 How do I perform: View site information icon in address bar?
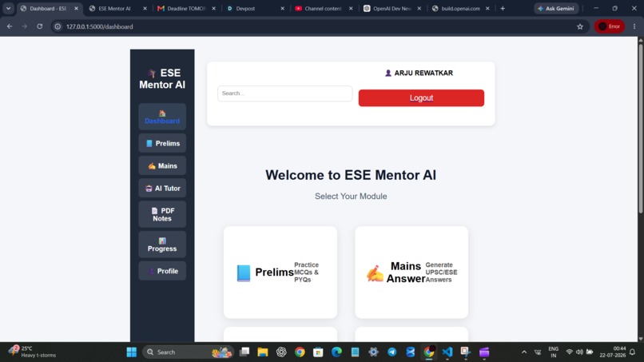point(58,26)
